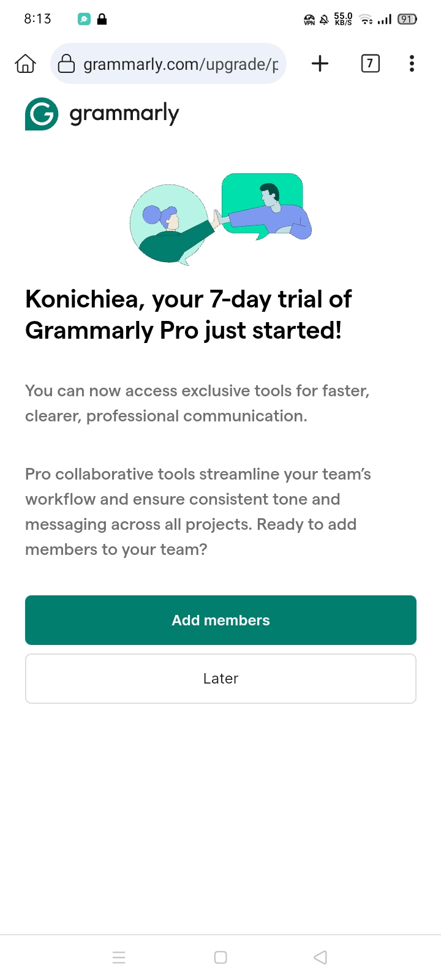Click the grammarly wordmark text

pos(124,114)
